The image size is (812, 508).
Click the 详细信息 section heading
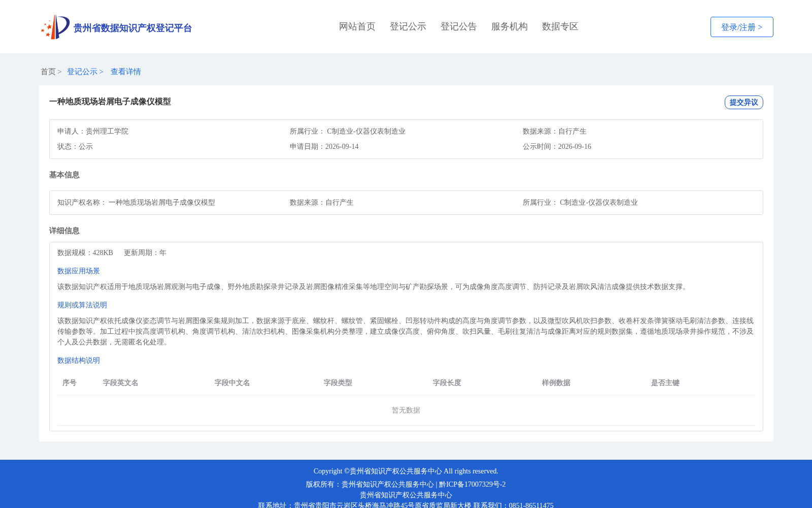pos(64,231)
